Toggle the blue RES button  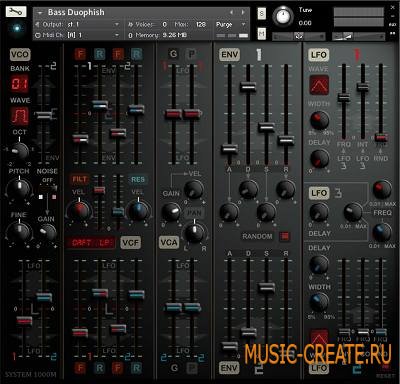coord(138,179)
